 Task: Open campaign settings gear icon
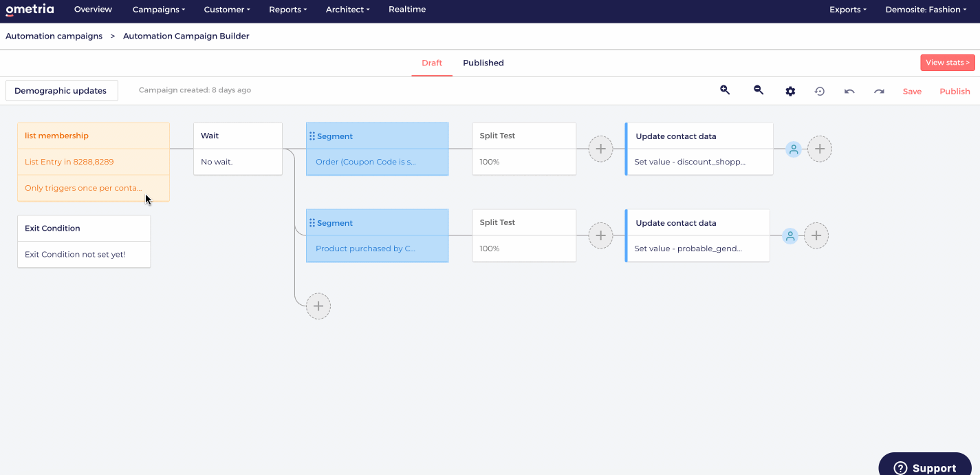[x=790, y=91]
